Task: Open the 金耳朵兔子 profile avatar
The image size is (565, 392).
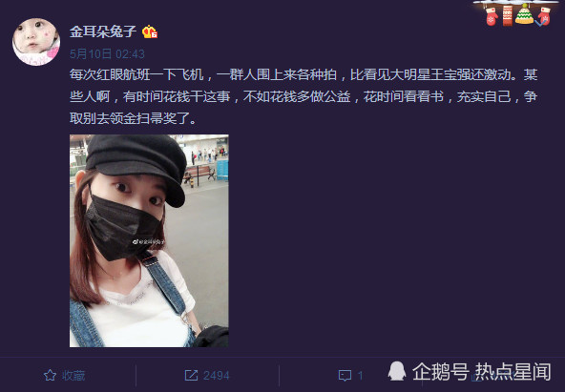Action: coord(36,41)
